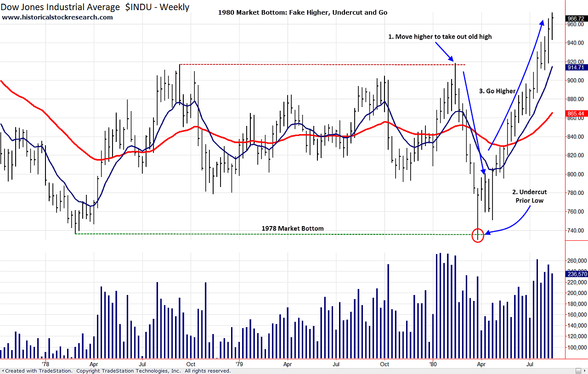Click the 236,570 volume tag
Screen dimensions: 588x374
(x=576, y=274)
